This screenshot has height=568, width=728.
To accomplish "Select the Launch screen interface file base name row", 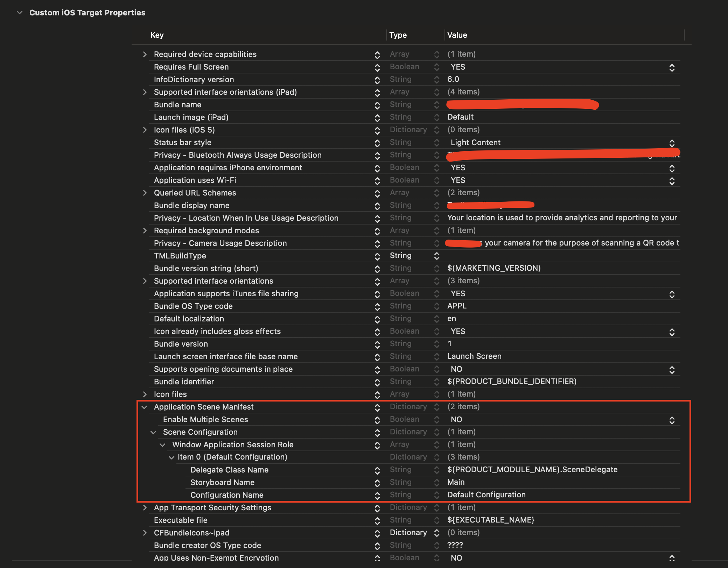I will click(226, 356).
